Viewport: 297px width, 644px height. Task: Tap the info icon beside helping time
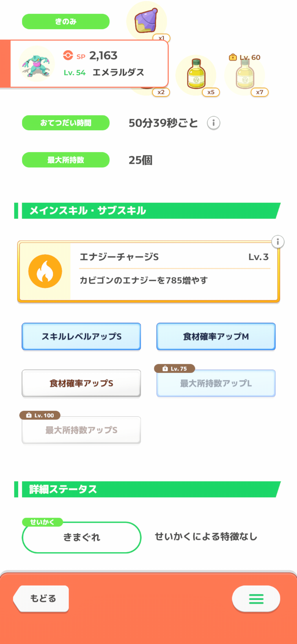213,123
